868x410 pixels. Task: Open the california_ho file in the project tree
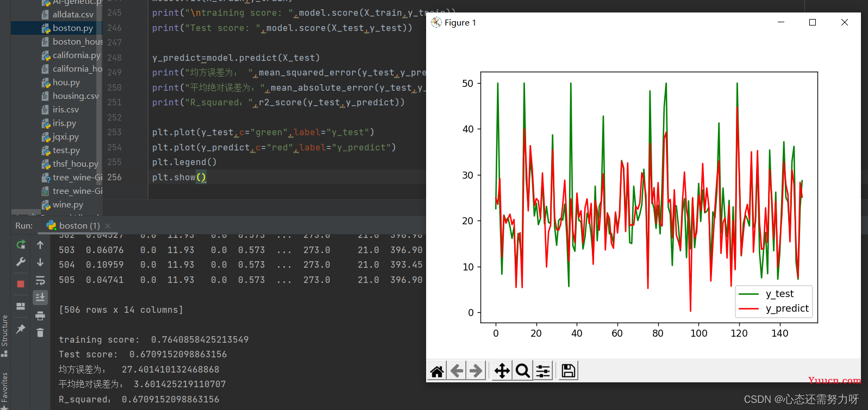tap(78, 69)
